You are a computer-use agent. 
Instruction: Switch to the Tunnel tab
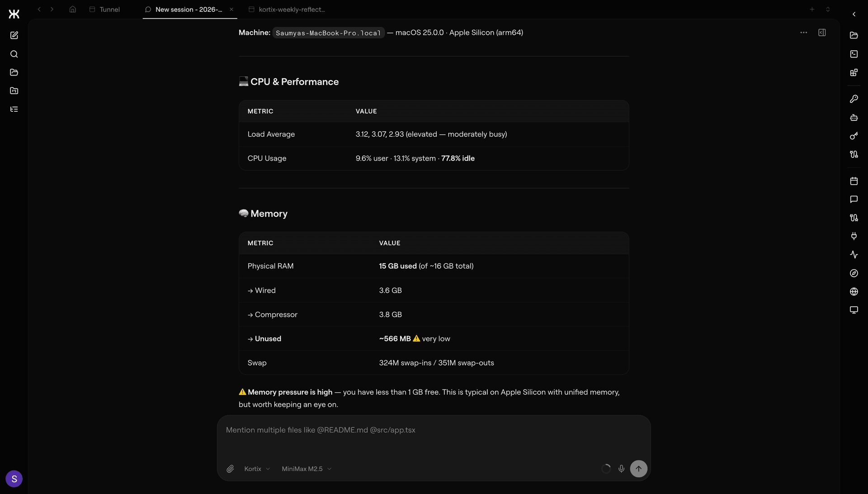105,9
